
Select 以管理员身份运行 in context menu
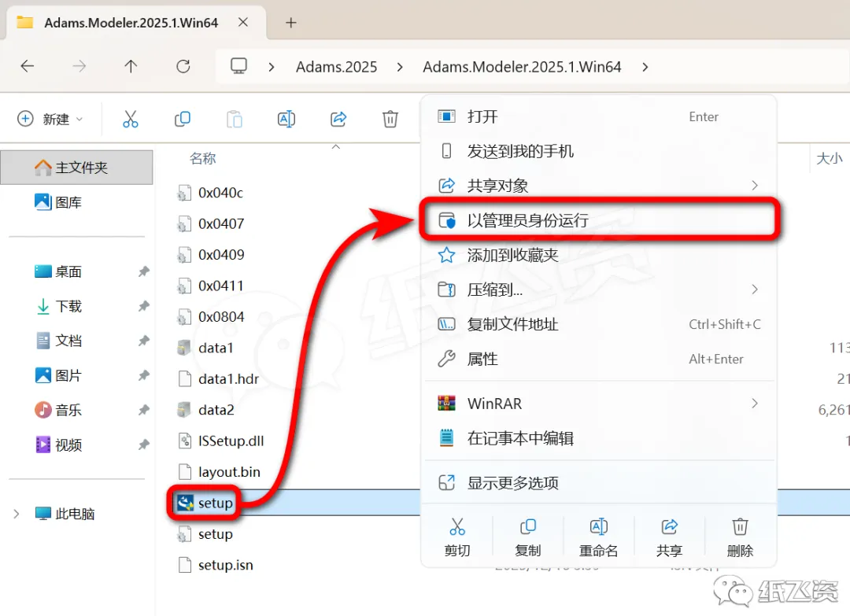(599, 220)
